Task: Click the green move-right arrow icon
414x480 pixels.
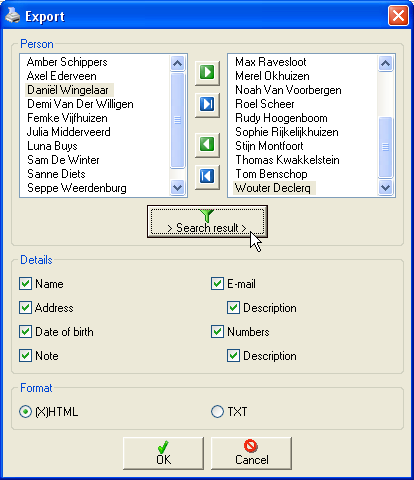Action: [x=207, y=73]
